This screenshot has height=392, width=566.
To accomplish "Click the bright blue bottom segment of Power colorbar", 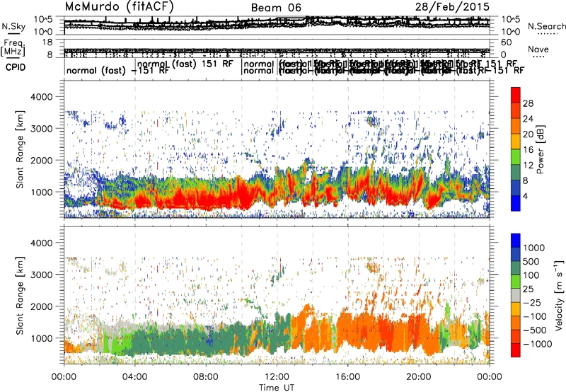I will point(516,203).
